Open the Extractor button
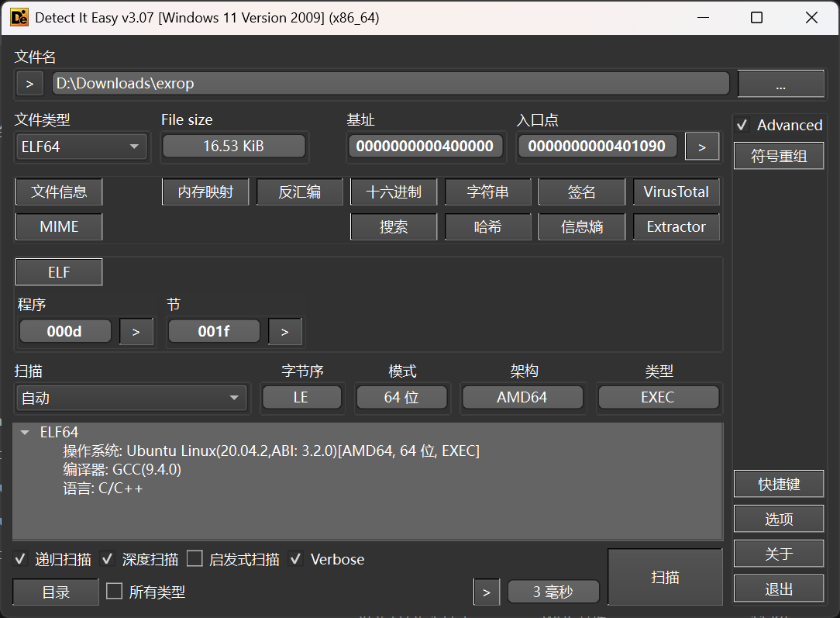This screenshot has height=618, width=840. [676, 227]
